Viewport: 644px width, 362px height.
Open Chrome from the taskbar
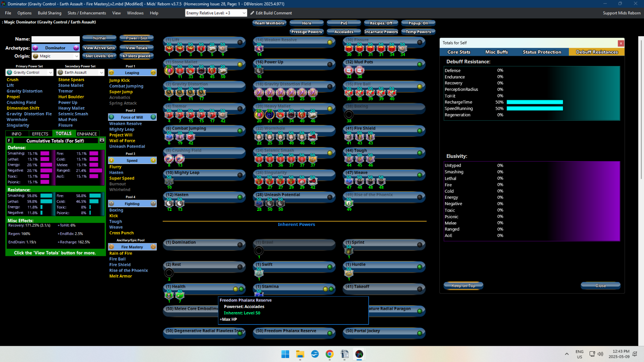pyautogui.click(x=330, y=354)
